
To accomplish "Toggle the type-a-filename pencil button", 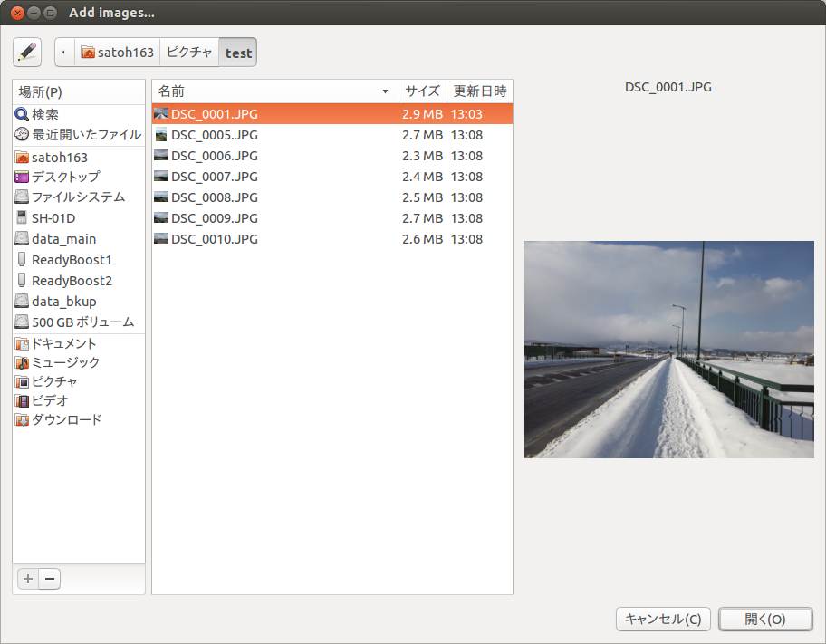I will (x=27, y=53).
